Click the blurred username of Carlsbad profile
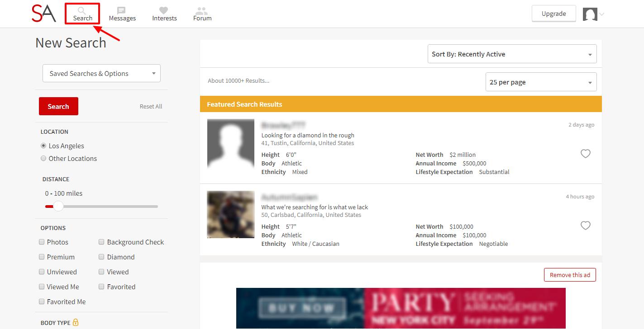Screen dimensions: 644x329 290,197
